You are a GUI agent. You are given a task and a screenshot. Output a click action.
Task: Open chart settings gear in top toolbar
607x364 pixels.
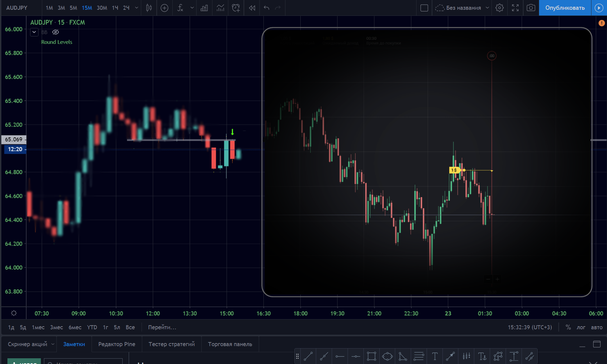(x=500, y=8)
